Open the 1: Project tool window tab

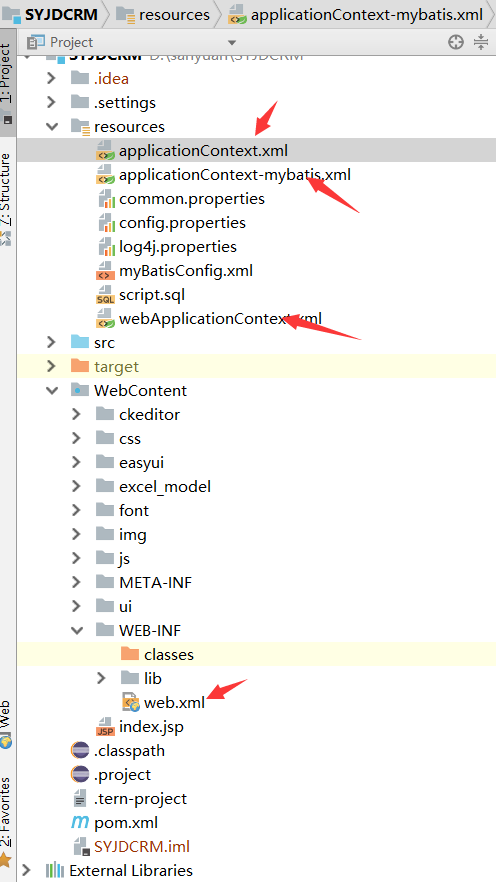(6, 83)
